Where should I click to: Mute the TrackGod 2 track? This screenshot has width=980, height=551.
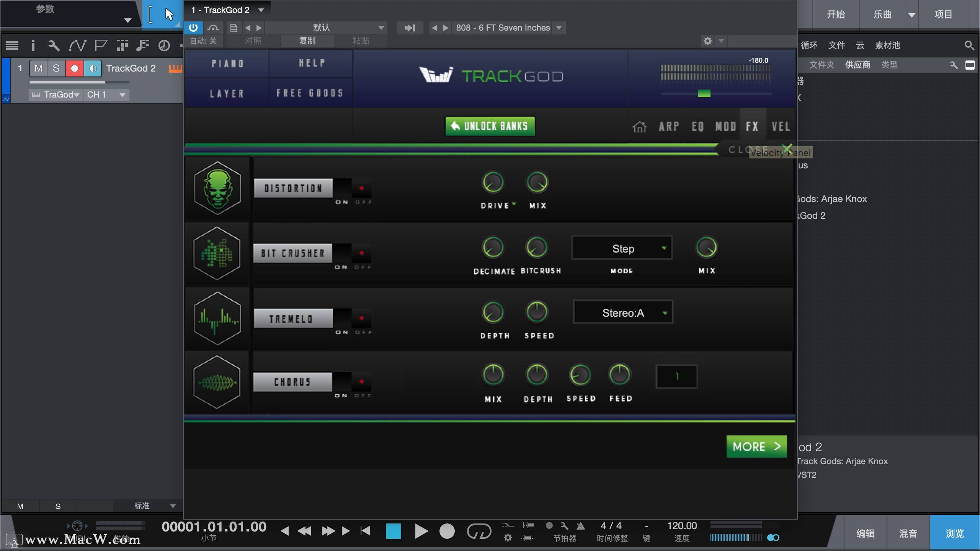(38, 68)
